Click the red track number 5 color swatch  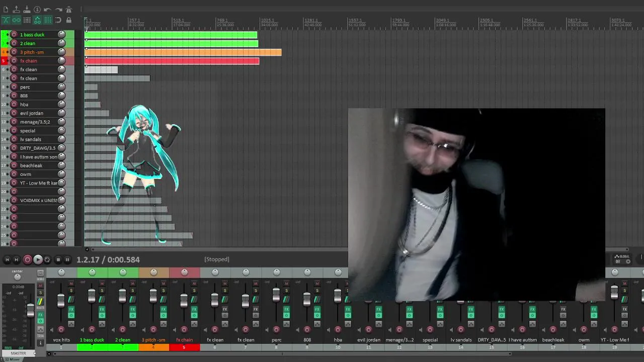184,347
